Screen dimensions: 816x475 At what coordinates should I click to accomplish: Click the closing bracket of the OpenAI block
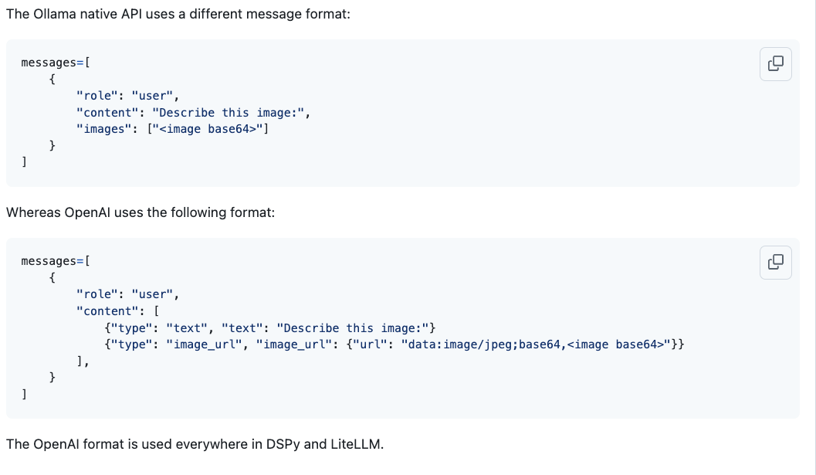(24, 394)
